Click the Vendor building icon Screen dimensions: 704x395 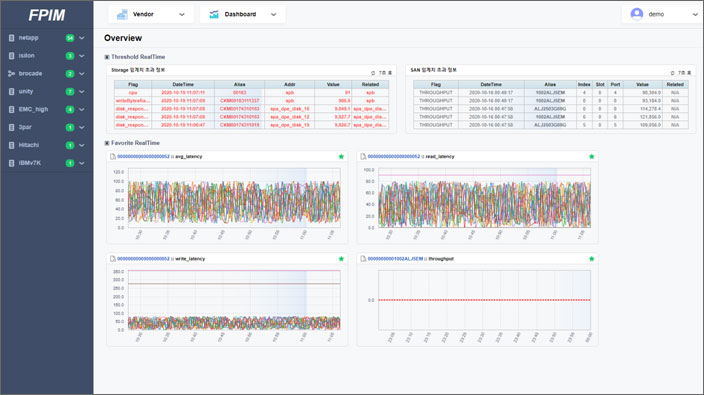(122, 15)
